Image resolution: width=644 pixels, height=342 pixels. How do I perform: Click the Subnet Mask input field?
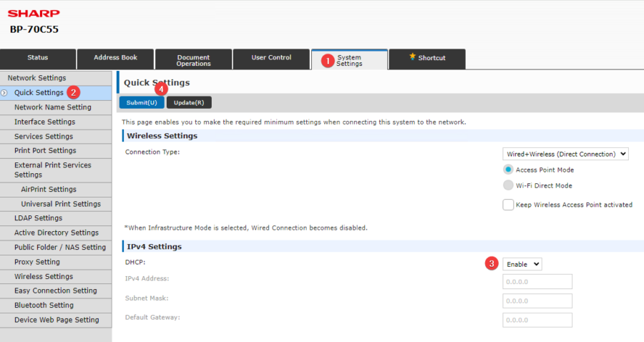coord(537,301)
